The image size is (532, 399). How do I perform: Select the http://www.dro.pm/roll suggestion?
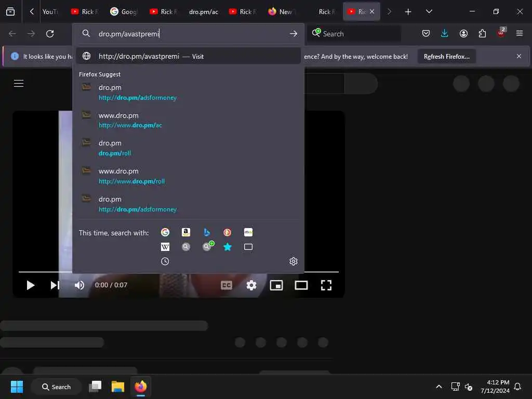(x=188, y=176)
